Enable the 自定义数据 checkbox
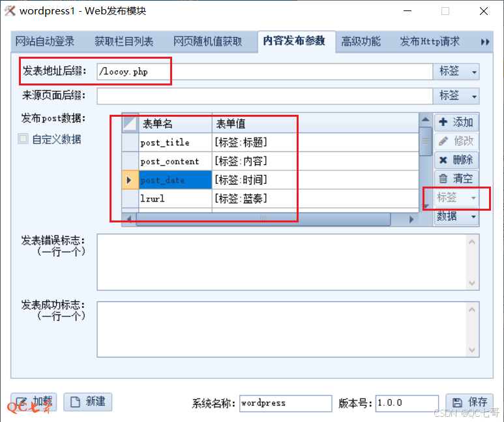Viewport: 504px width, 422px height. coord(23,139)
